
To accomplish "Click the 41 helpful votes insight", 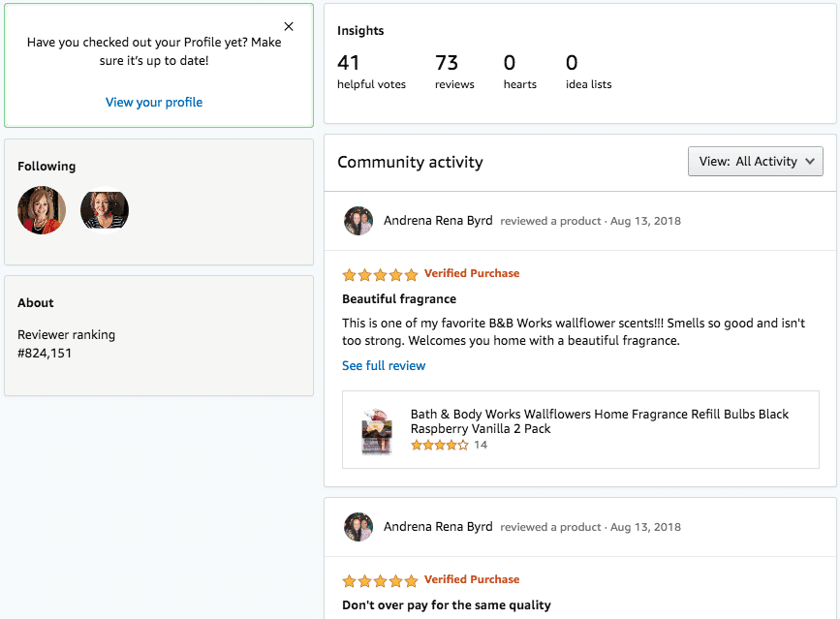I will coord(371,72).
